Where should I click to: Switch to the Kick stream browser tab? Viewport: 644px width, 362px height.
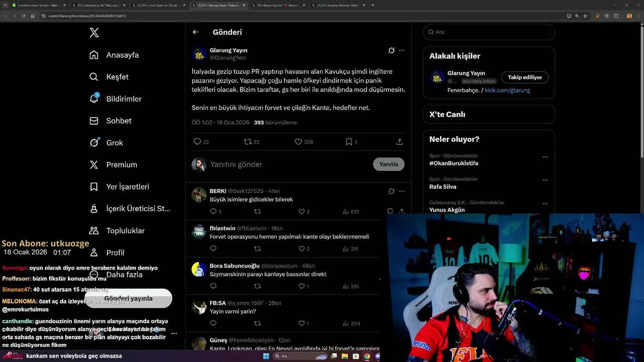[38, 5]
